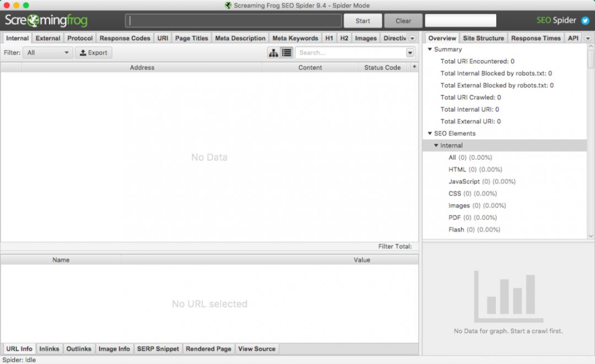The width and height of the screenshot is (595, 364).
Task: Sort by Status Code column header
Action: click(382, 68)
